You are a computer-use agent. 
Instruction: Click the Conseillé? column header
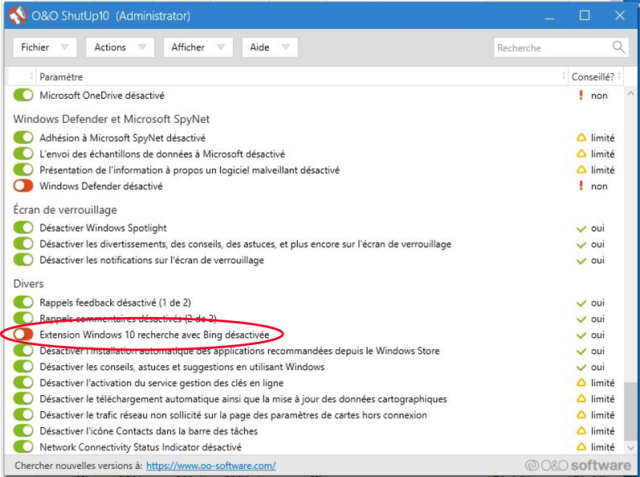pyautogui.click(x=594, y=77)
